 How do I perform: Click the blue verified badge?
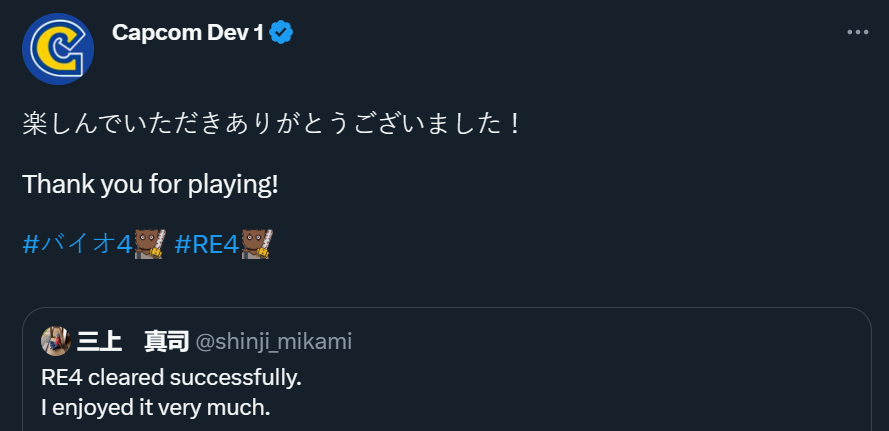click(x=282, y=33)
